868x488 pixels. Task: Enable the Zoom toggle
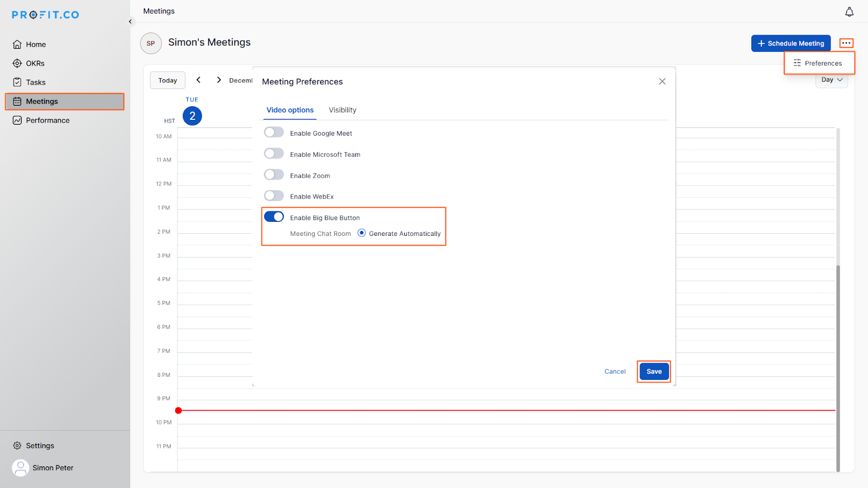point(274,175)
